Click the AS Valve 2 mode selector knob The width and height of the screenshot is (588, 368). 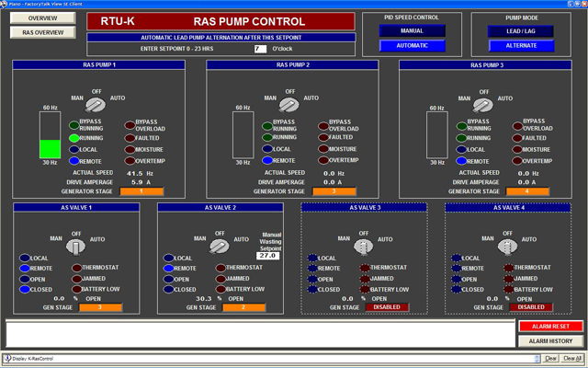220,246
